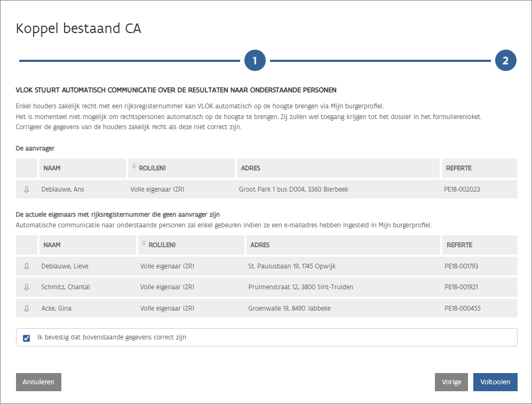The image size is (532, 404).
Task: Click ADRES column header in eigenaars table
Action: (259, 245)
